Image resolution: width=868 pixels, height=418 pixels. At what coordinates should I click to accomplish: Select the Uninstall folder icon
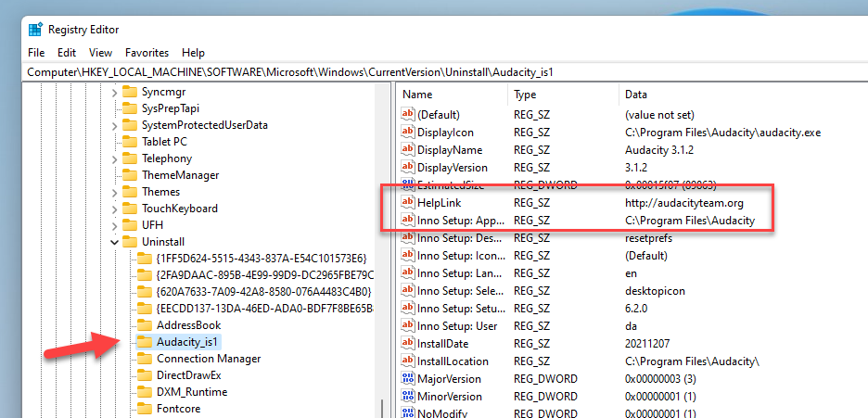130,242
